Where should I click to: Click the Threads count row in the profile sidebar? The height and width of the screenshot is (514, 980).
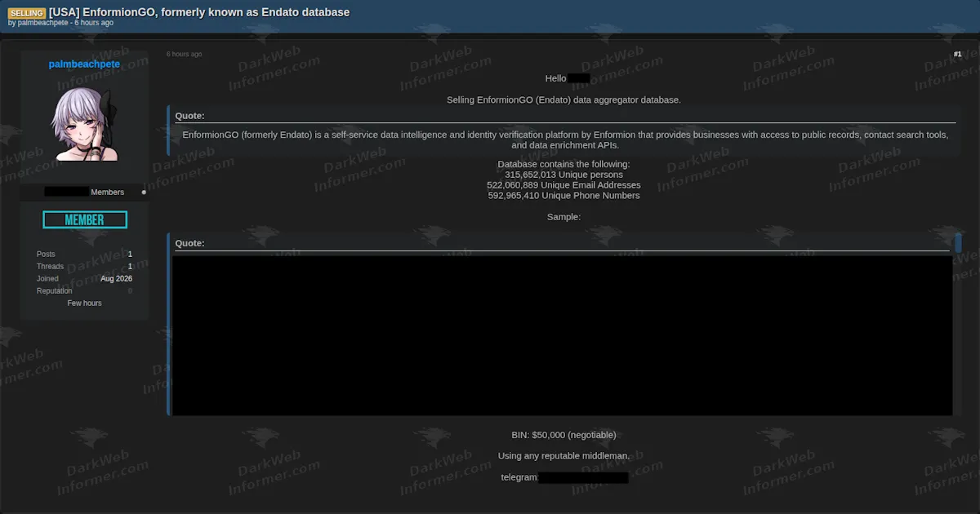[x=84, y=267]
